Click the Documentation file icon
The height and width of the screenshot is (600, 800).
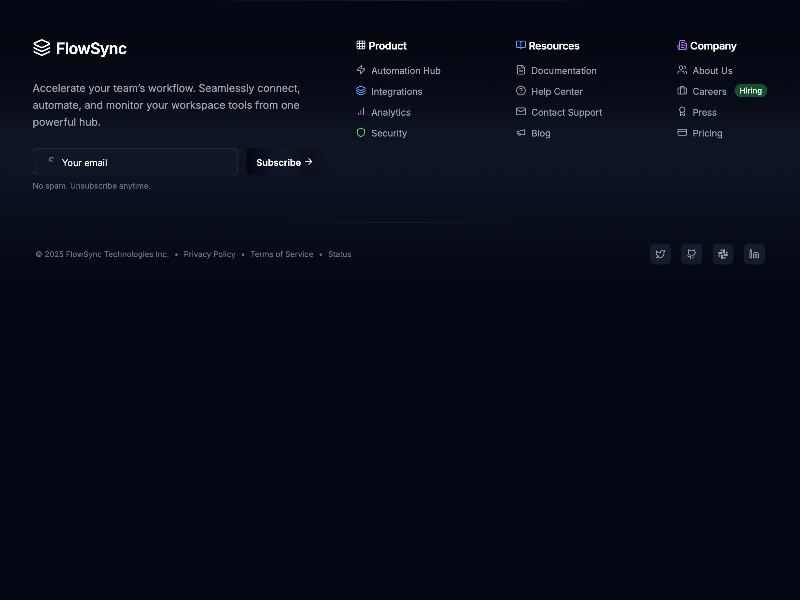(521, 70)
